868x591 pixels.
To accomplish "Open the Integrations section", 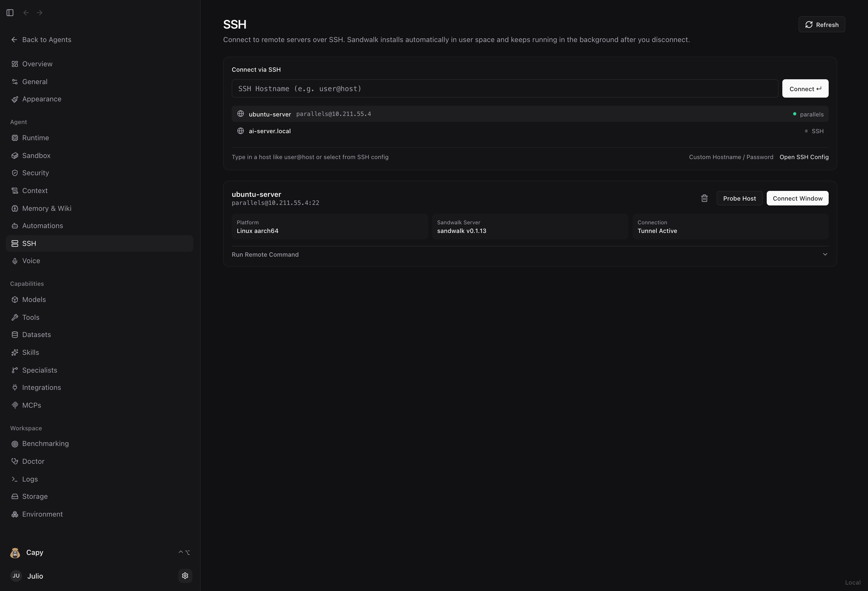I will tap(99, 388).
